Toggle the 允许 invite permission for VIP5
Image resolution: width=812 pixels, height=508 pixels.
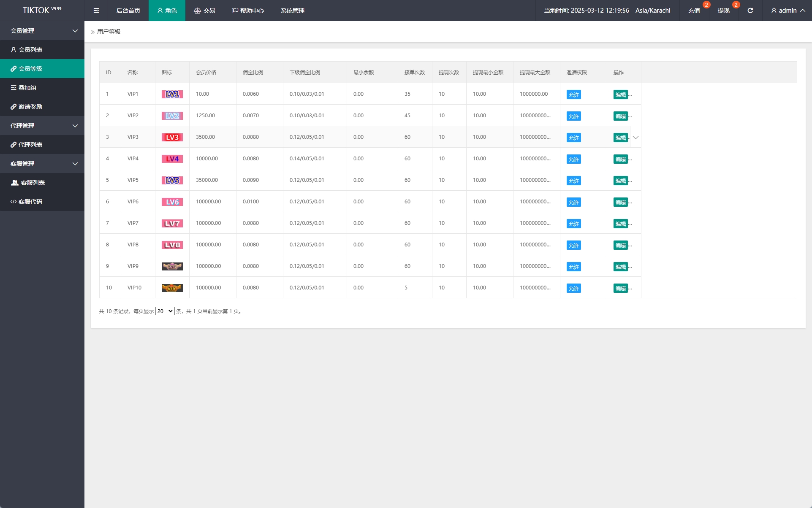(573, 181)
